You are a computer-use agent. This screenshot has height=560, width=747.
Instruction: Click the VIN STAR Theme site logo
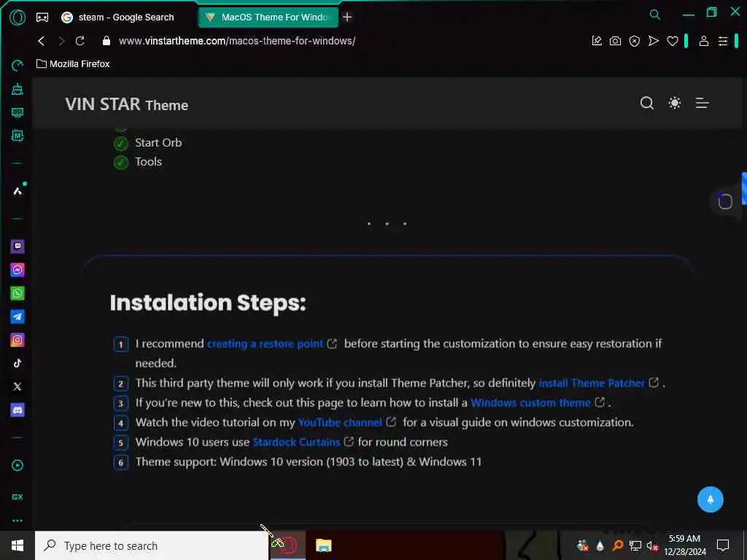127,104
